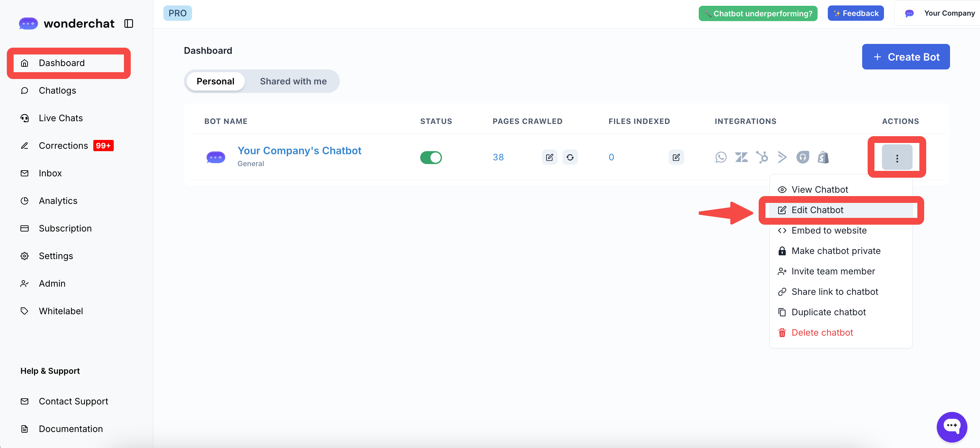Click the Shopify integration icon
980x448 pixels.
coord(823,157)
